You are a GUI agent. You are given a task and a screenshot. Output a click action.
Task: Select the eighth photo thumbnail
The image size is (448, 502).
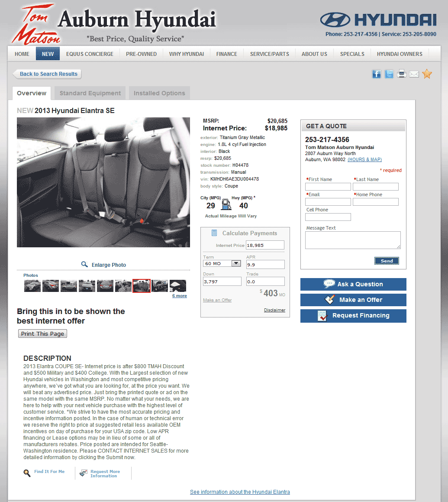click(x=160, y=286)
